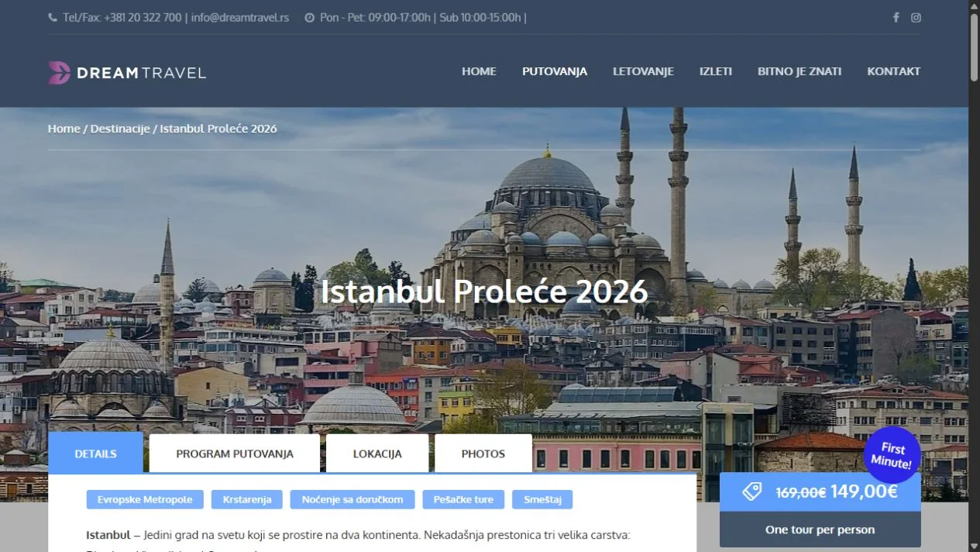Click the info@dreamtravel.rs email text
The image size is (980, 552).
click(x=240, y=18)
